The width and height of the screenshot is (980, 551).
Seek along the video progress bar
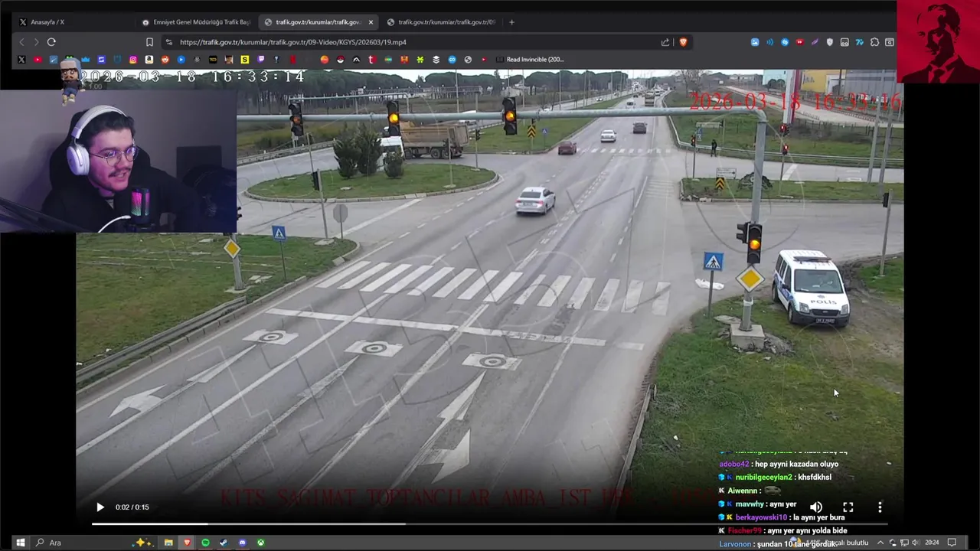tap(489, 524)
